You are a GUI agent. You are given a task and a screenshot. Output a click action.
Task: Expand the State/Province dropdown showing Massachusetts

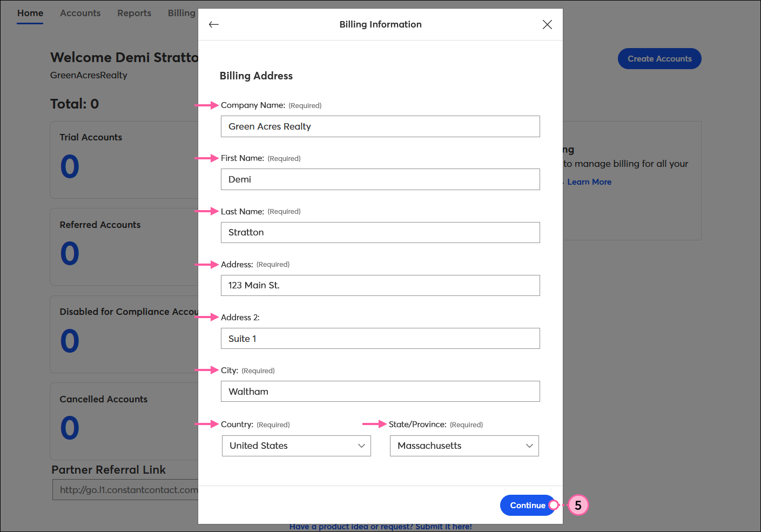[464, 446]
